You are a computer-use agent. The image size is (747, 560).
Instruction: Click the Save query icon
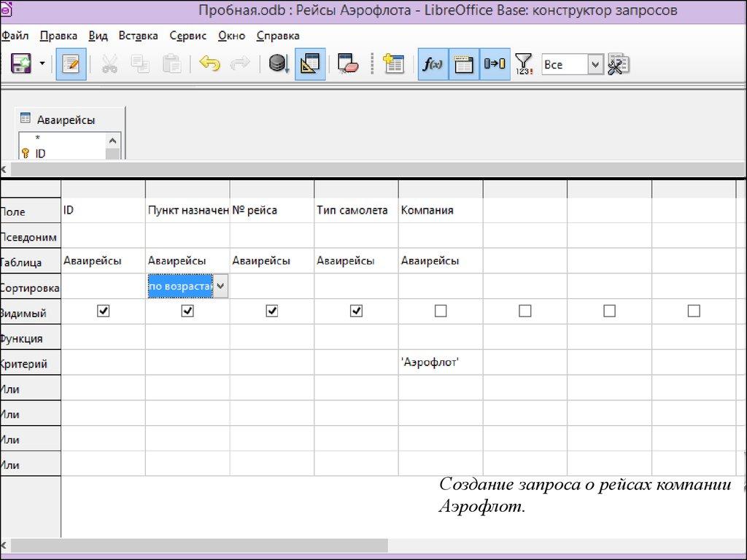pos(20,64)
